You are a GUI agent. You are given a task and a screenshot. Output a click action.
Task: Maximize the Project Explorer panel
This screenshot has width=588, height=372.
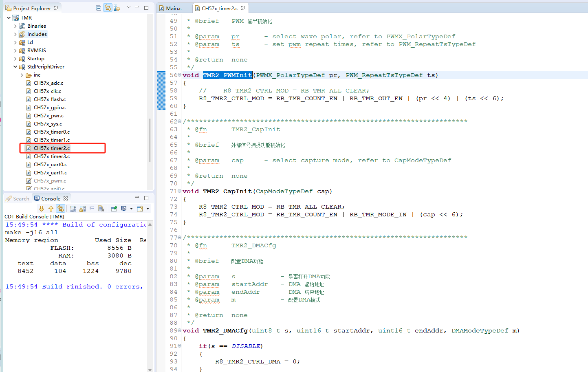pos(146,7)
